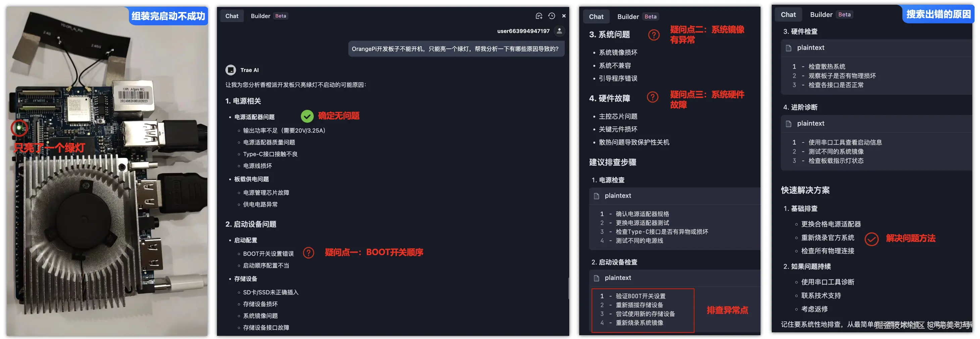This screenshot has height=339, width=980.
Task: Click the bullet '主控芯片问题'
Action: click(618, 116)
